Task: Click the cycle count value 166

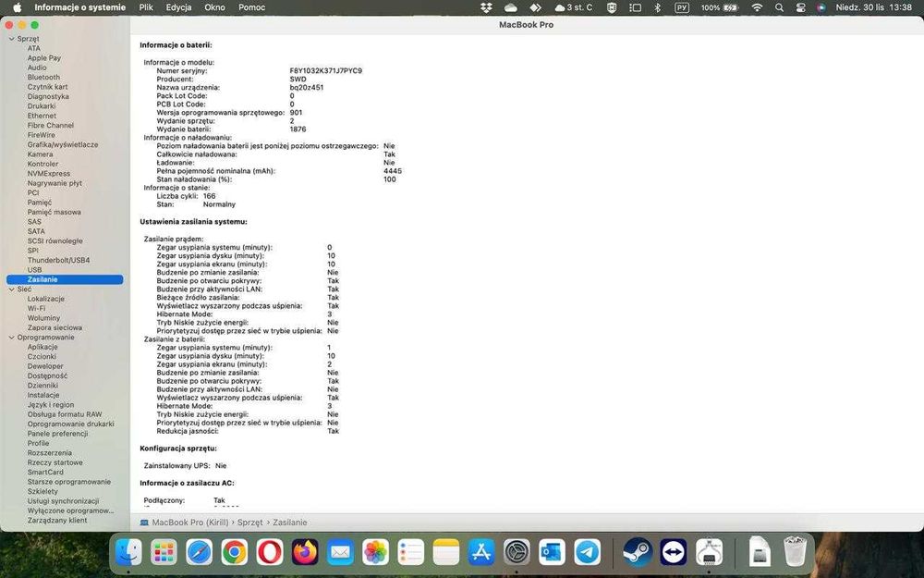Action: [209, 196]
